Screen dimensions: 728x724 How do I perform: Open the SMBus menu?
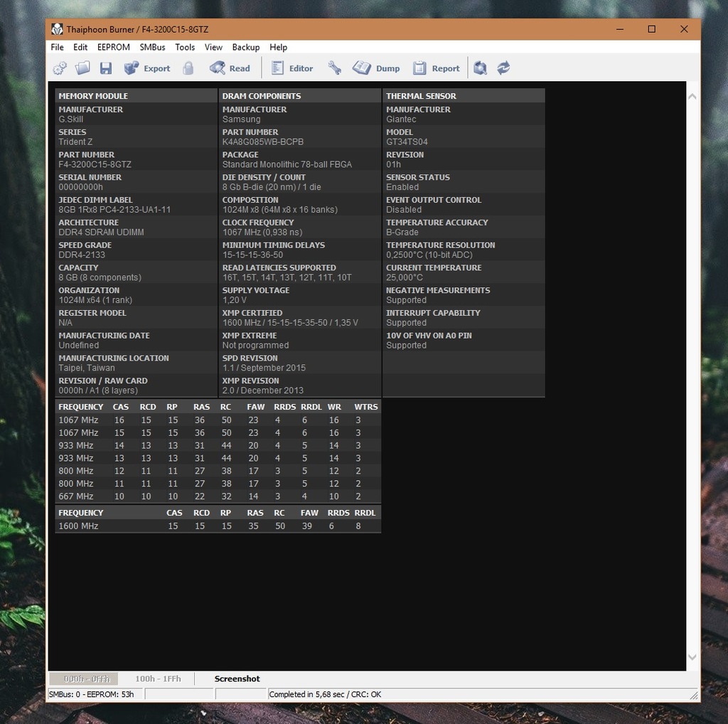pyautogui.click(x=152, y=48)
